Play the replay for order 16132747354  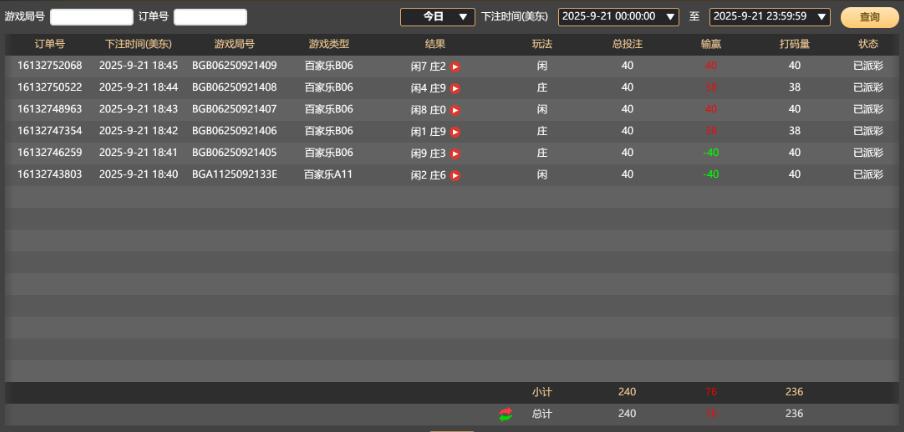455,132
